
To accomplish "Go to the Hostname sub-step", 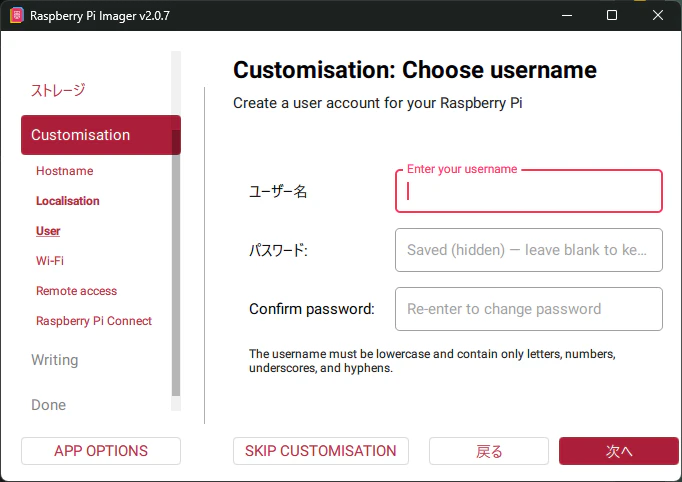I will pyautogui.click(x=64, y=171).
